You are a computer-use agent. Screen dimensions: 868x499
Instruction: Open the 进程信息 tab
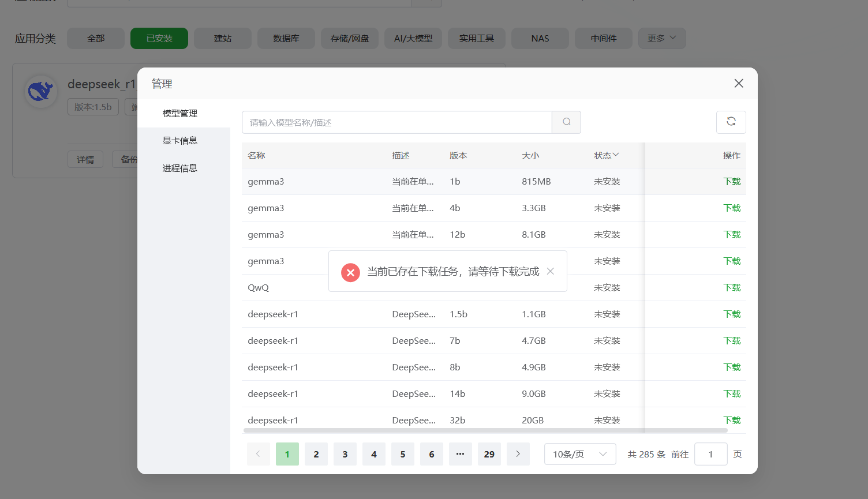[x=180, y=168]
